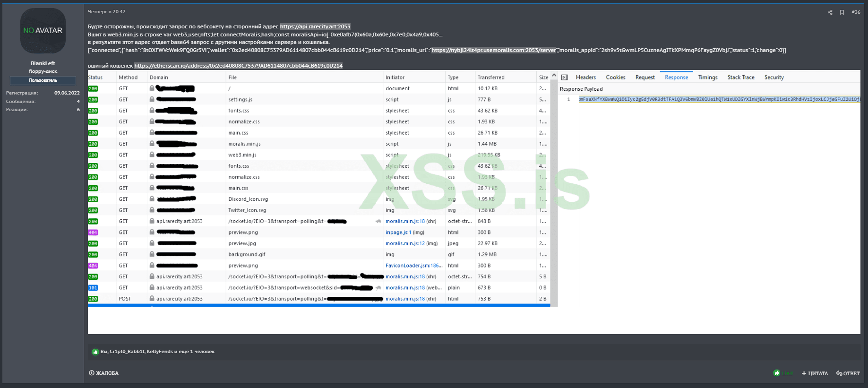Sort requests by the Domain column
Viewport: 868px width, 388px height.
(159, 78)
